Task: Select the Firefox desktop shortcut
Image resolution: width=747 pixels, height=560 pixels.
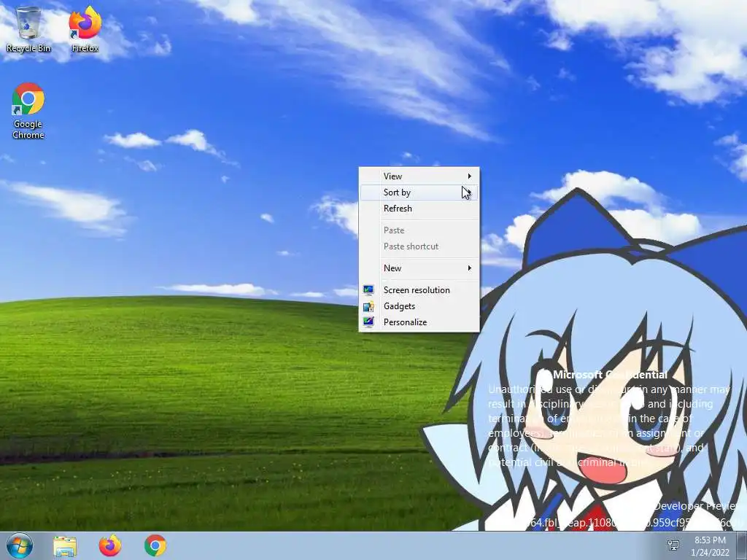Action: click(x=85, y=29)
